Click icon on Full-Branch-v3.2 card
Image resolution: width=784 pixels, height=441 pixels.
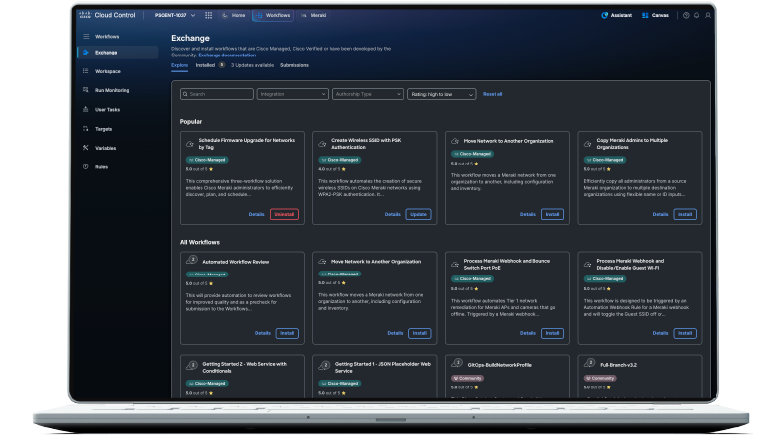(590, 364)
